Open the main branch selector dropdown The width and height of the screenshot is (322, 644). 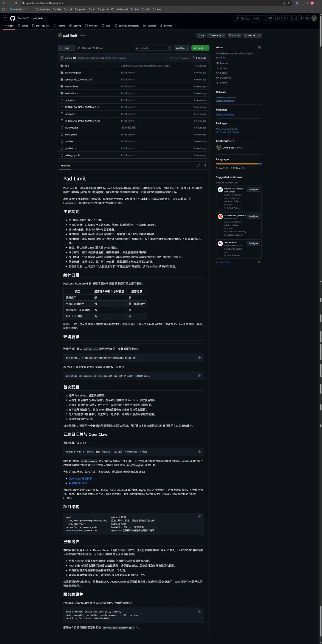tap(66, 48)
